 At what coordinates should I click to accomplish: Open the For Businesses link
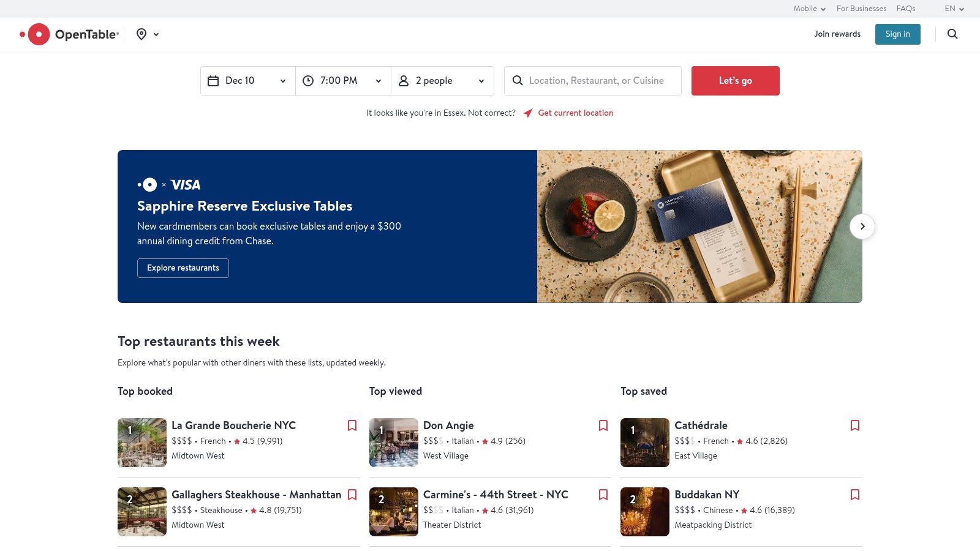coord(861,9)
